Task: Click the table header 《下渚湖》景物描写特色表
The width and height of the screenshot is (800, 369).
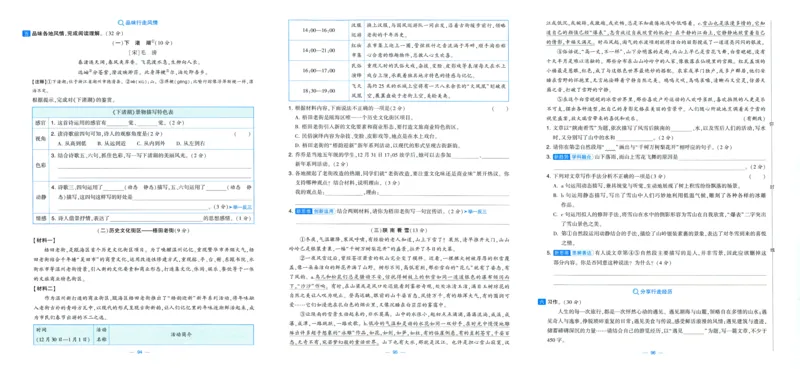Action: (142, 112)
